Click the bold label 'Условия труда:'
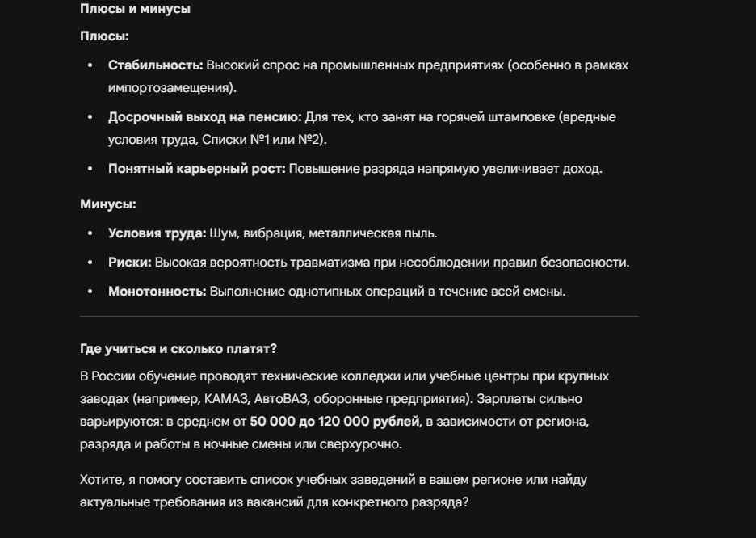The image size is (756, 538). coord(157,233)
